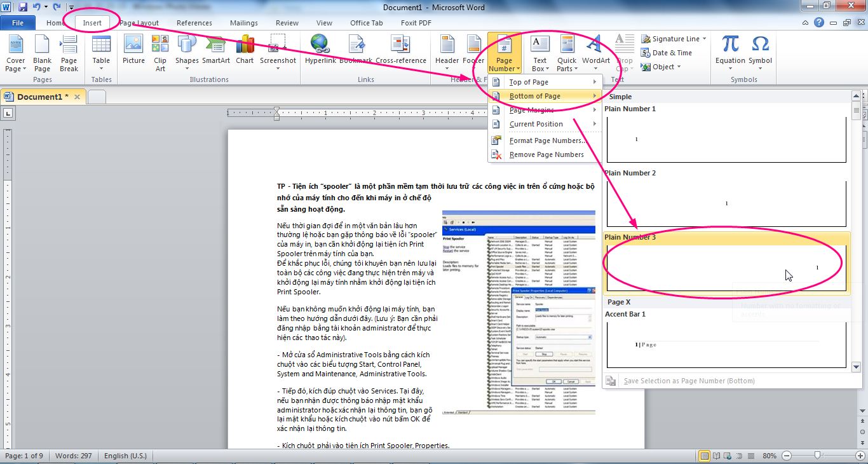Screen dimensions: 868x464
Task: Go to the Review tab
Action: click(x=287, y=23)
